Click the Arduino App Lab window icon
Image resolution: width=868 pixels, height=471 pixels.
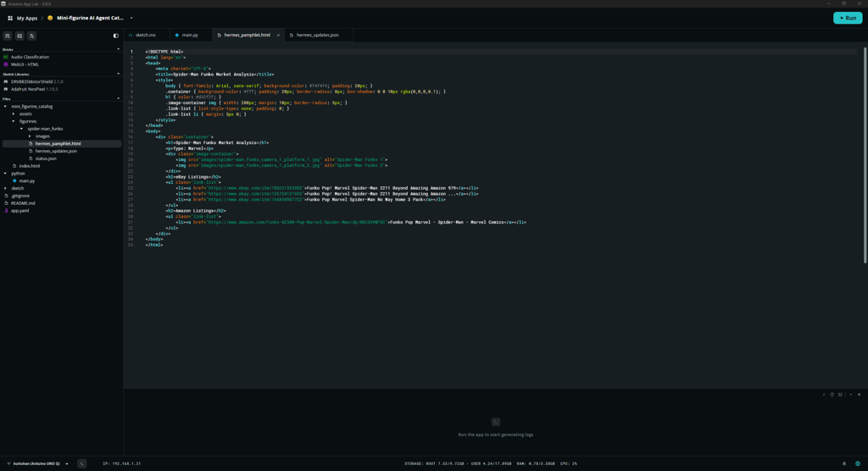tap(3, 4)
